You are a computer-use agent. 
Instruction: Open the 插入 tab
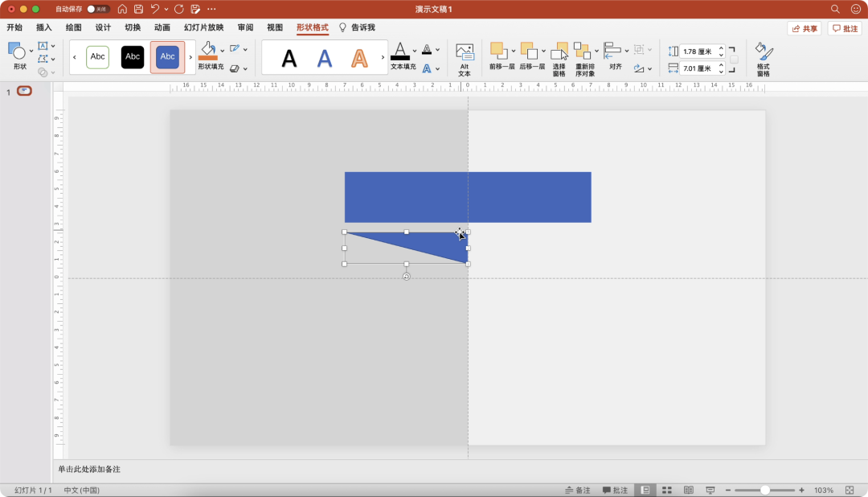[x=43, y=27]
